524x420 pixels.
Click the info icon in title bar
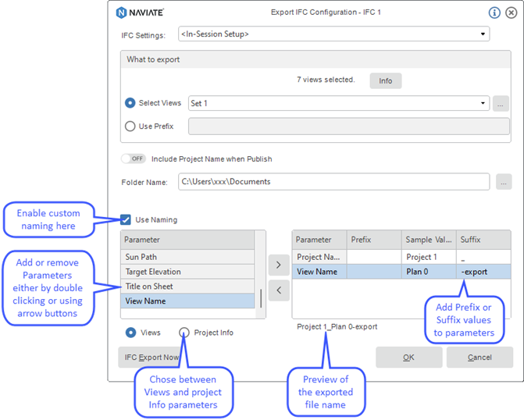(494, 12)
